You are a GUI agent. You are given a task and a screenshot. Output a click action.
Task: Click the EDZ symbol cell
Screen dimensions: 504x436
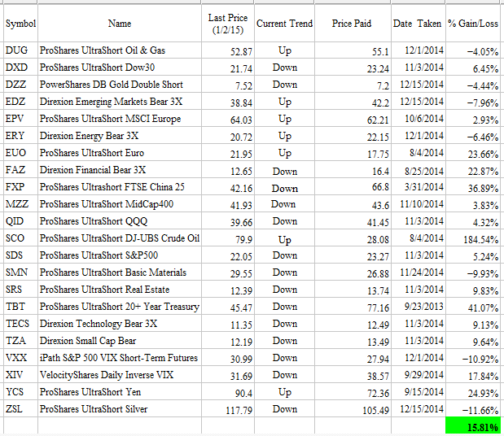20,102
